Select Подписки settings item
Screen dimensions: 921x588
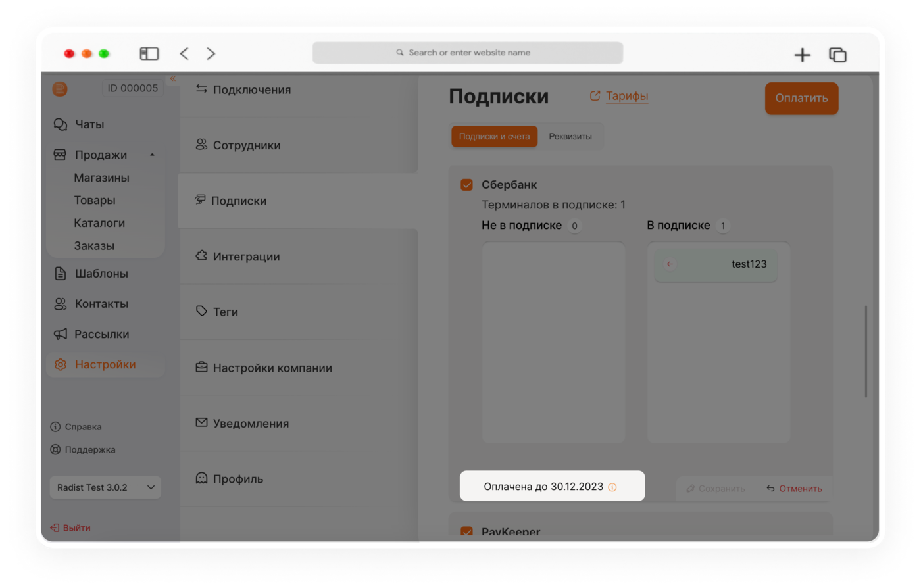(x=298, y=201)
